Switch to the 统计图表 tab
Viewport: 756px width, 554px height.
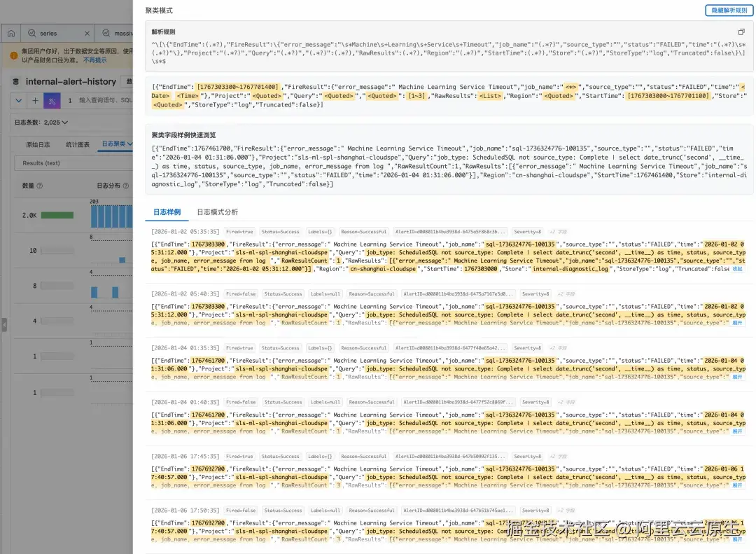[78, 144]
